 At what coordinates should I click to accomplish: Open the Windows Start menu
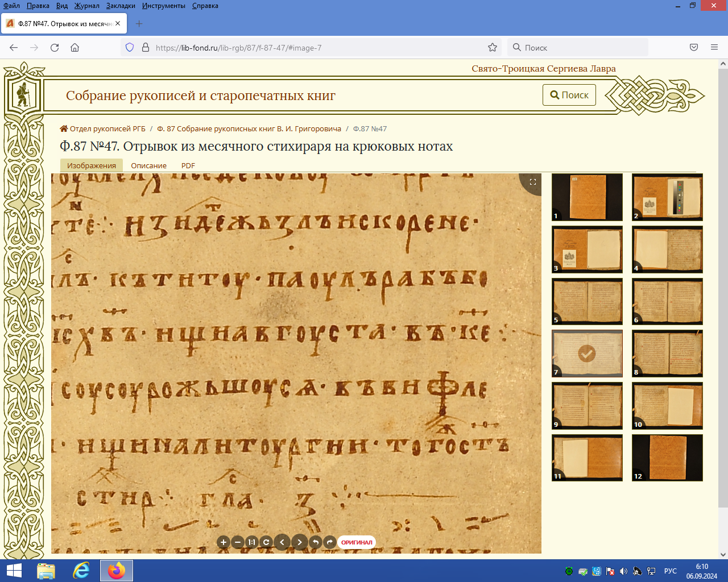coord(14,571)
